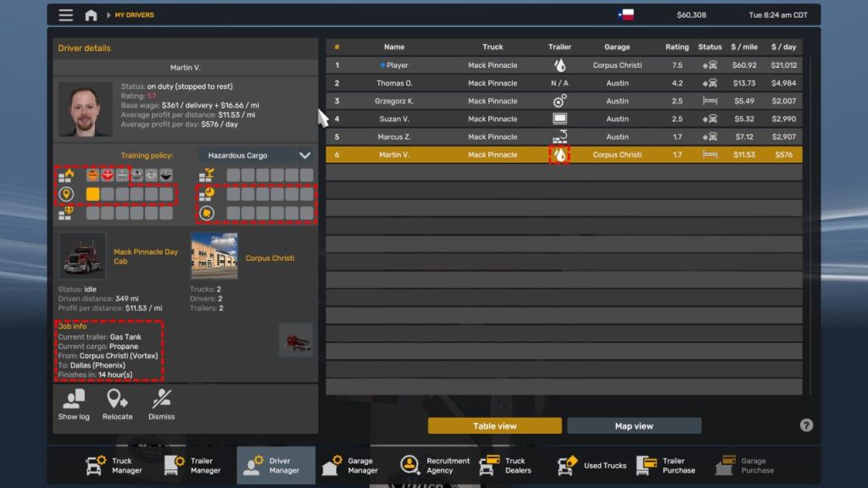
Task: Switch to Map view
Action: pyautogui.click(x=634, y=426)
